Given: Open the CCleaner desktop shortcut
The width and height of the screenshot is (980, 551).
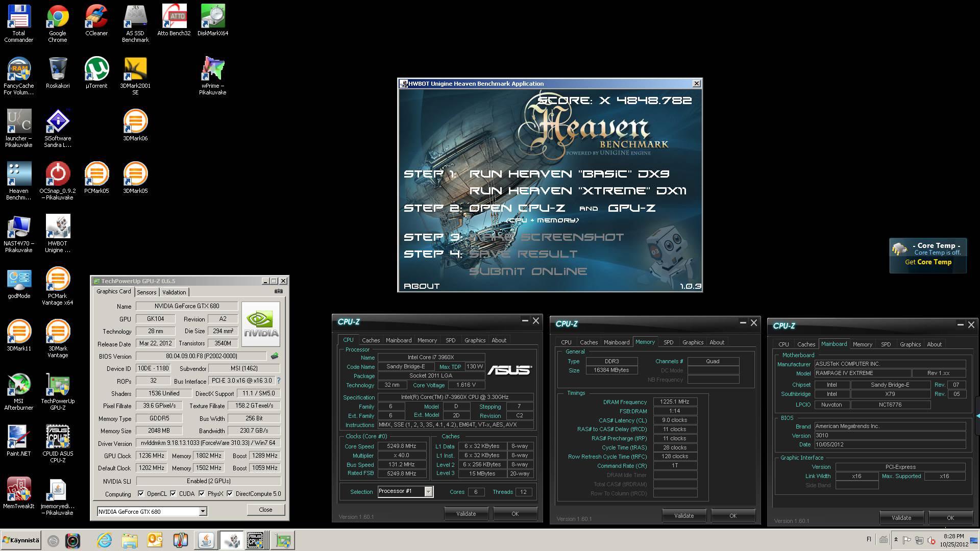Looking at the screenshot, I should pos(96,20).
